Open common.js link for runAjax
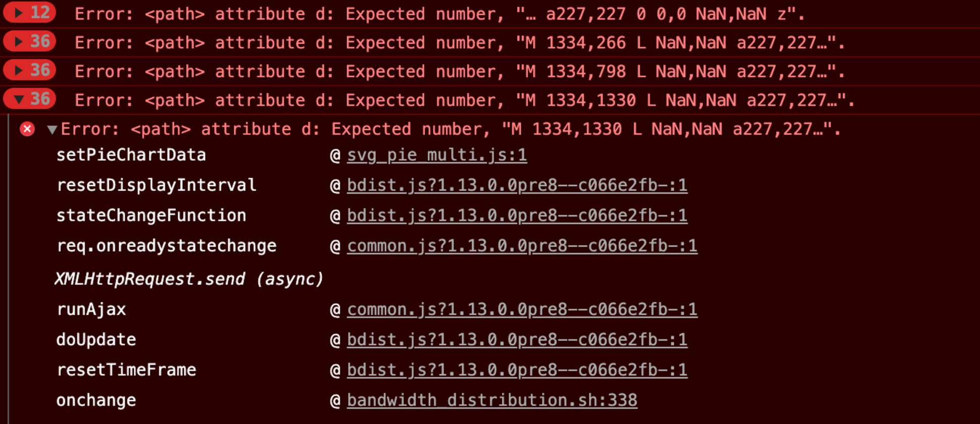The height and width of the screenshot is (424, 980). 522,309
